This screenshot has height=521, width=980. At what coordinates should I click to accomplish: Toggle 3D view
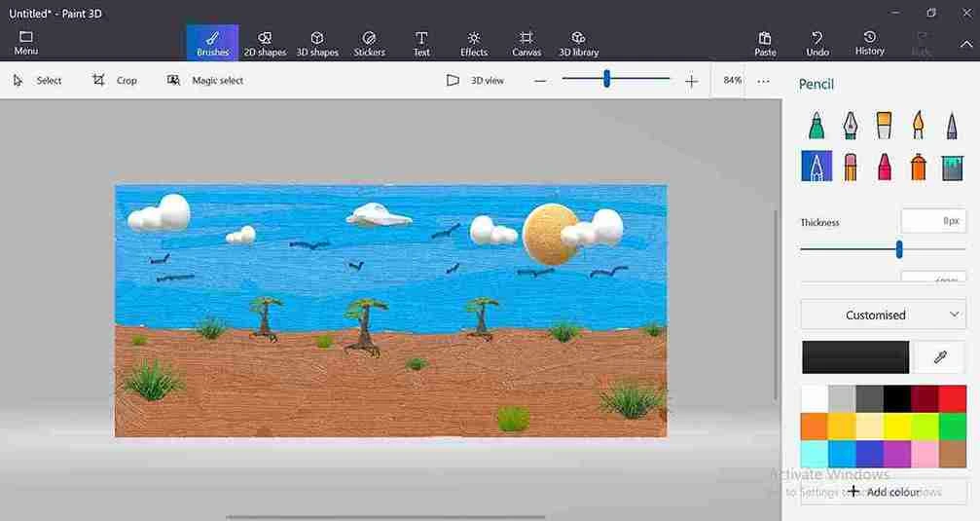coord(475,80)
